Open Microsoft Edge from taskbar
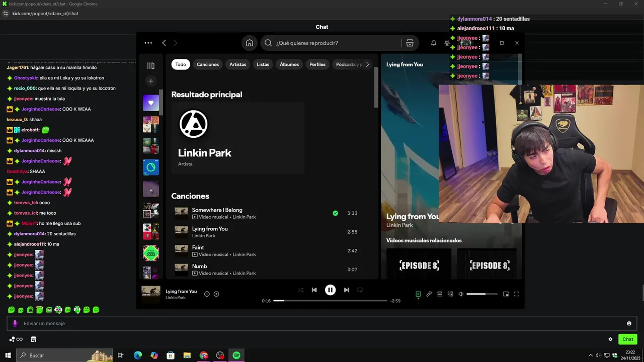The width and height of the screenshot is (644, 362). pyautogui.click(x=137, y=355)
